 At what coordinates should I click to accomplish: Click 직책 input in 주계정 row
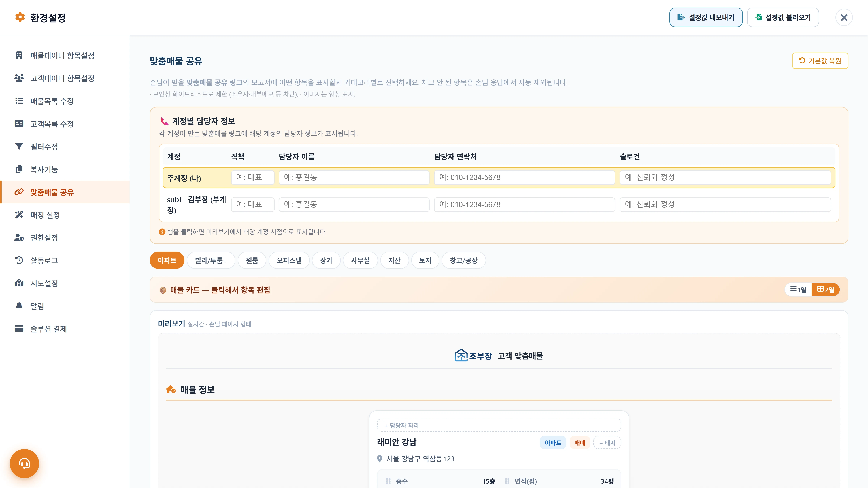(x=253, y=177)
